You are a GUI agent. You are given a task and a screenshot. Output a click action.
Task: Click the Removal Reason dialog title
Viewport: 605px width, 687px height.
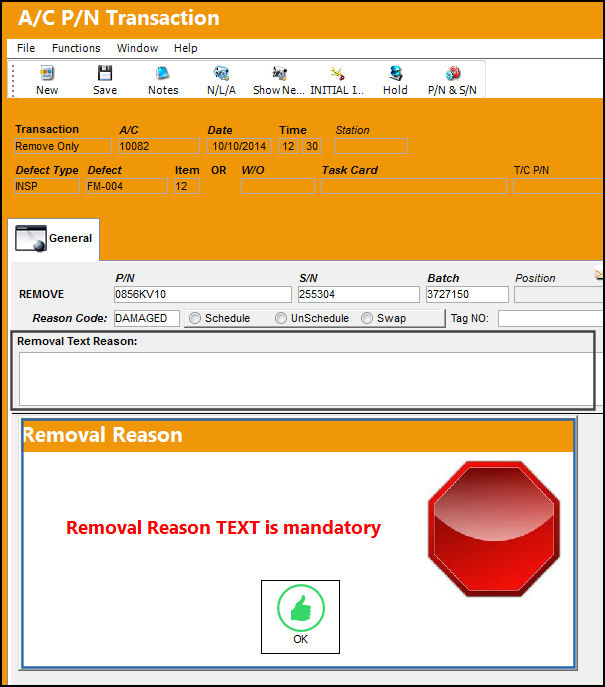coord(103,435)
